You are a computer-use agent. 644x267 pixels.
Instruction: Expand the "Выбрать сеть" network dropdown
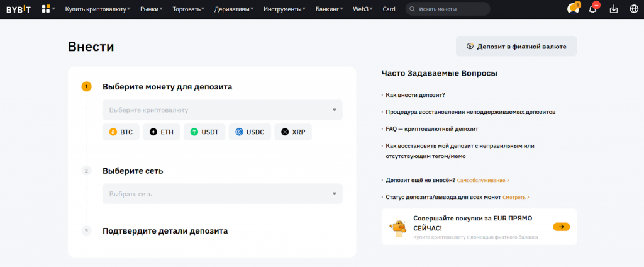coord(222,194)
